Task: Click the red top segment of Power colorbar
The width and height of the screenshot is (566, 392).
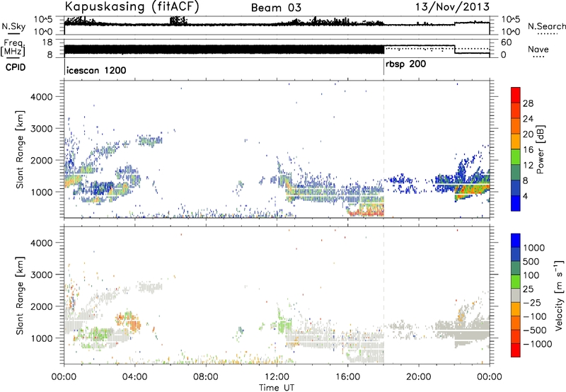Action: click(516, 95)
